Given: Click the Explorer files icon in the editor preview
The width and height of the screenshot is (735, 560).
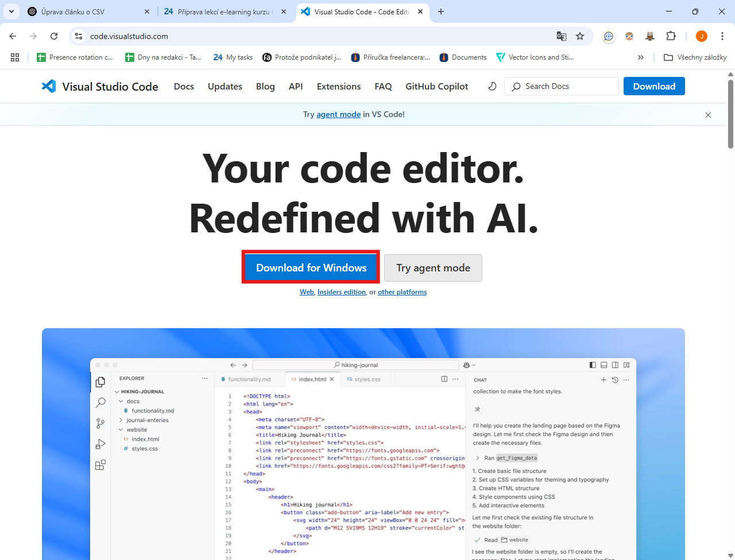Looking at the screenshot, I should (x=100, y=382).
